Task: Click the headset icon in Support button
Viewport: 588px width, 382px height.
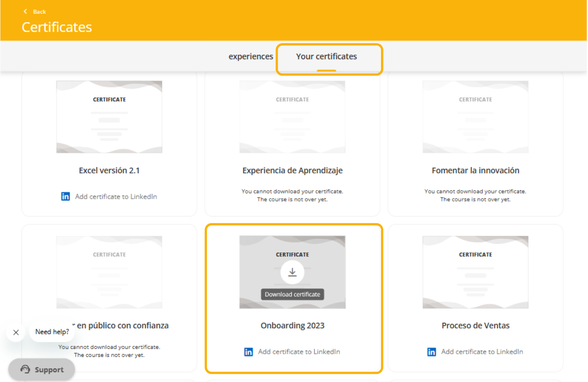Action: click(25, 369)
